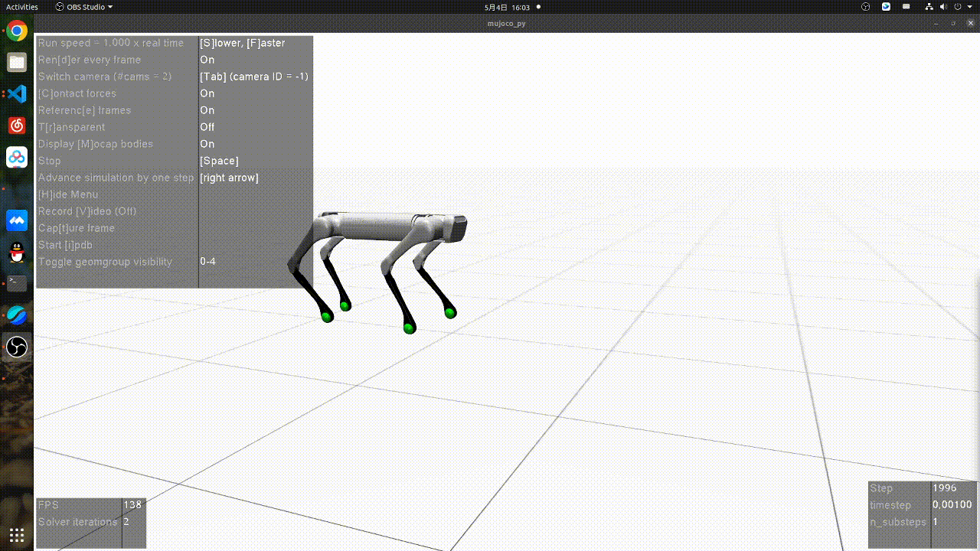Click 'Run speed = 1.000 x real time' text
The width and height of the screenshot is (980, 551).
[111, 43]
